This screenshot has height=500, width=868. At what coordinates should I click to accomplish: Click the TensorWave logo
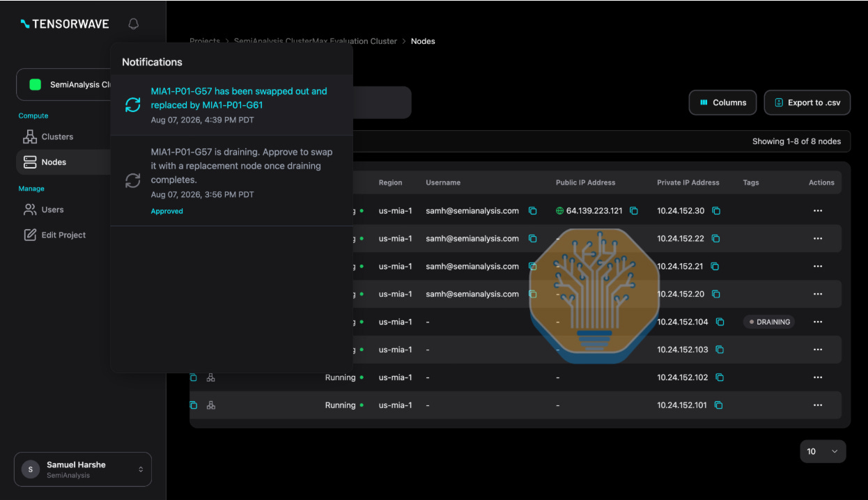click(65, 24)
